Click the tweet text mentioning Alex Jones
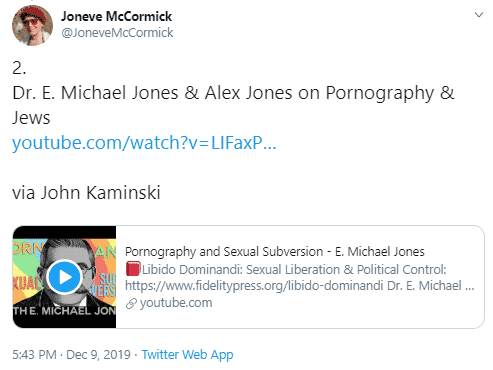The image size is (493, 370). pos(233,105)
